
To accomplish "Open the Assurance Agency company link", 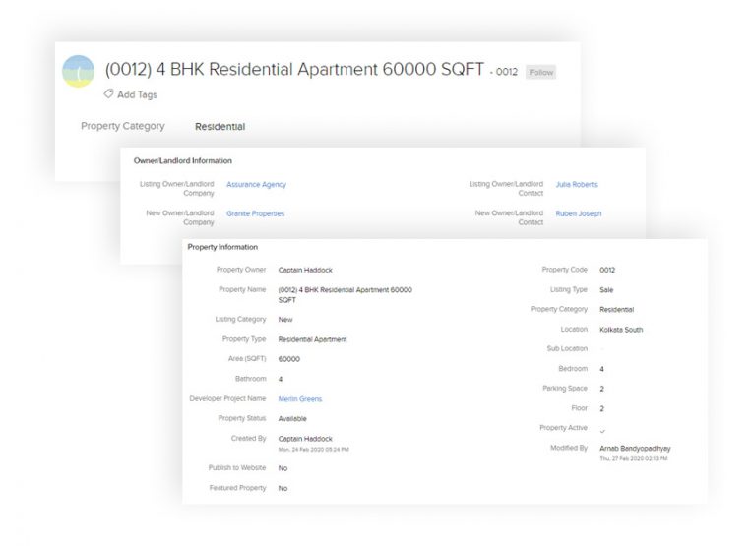I will 256,184.
